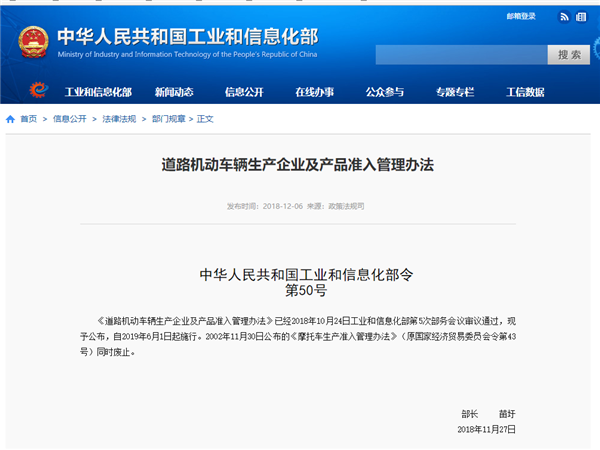Click the home icon in breadcrumb
The height and width of the screenshot is (450, 600).
(10, 119)
